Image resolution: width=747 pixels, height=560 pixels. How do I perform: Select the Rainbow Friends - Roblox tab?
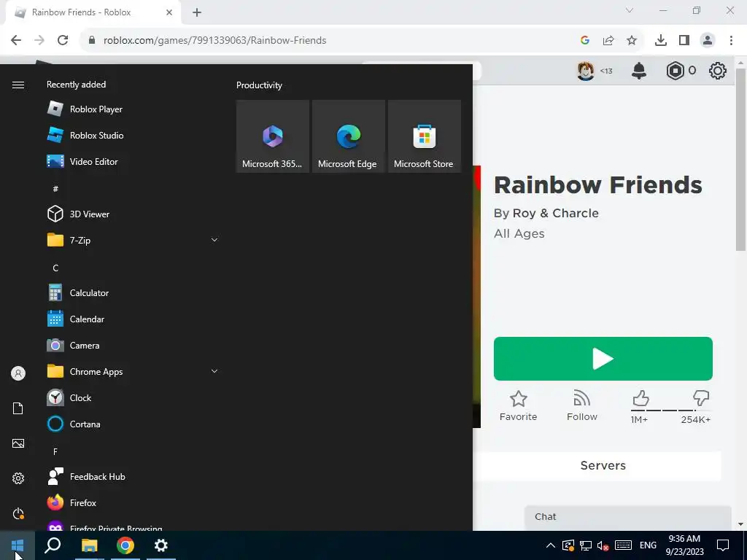[x=94, y=12]
